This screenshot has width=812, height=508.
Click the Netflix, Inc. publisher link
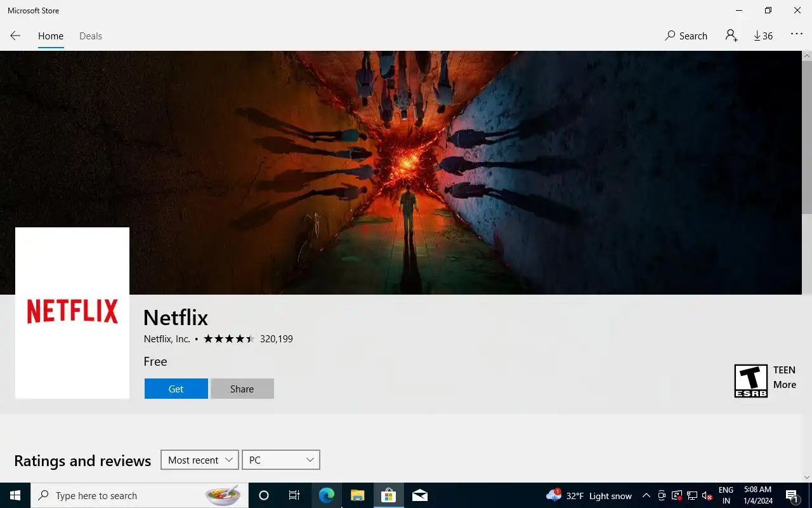point(167,339)
